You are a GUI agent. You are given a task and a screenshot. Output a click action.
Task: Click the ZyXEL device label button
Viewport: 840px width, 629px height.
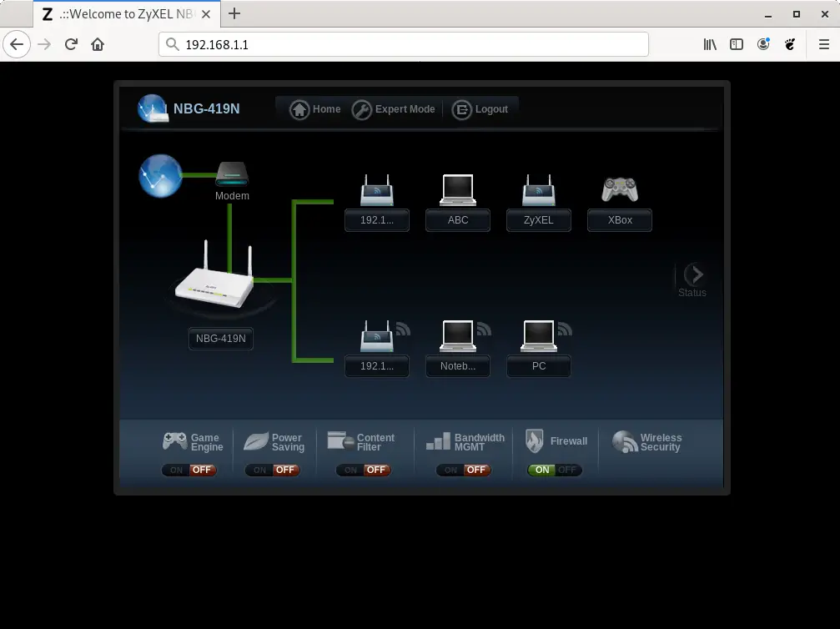coord(539,220)
